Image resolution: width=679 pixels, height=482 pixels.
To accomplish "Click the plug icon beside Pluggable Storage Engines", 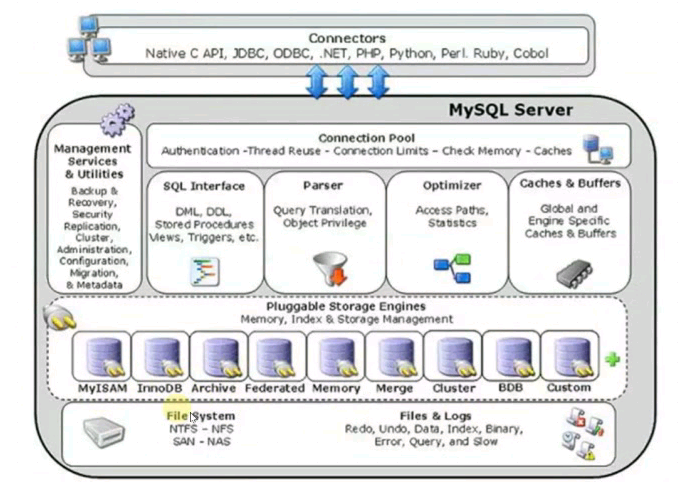I will pyautogui.click(x=60, y=317).
